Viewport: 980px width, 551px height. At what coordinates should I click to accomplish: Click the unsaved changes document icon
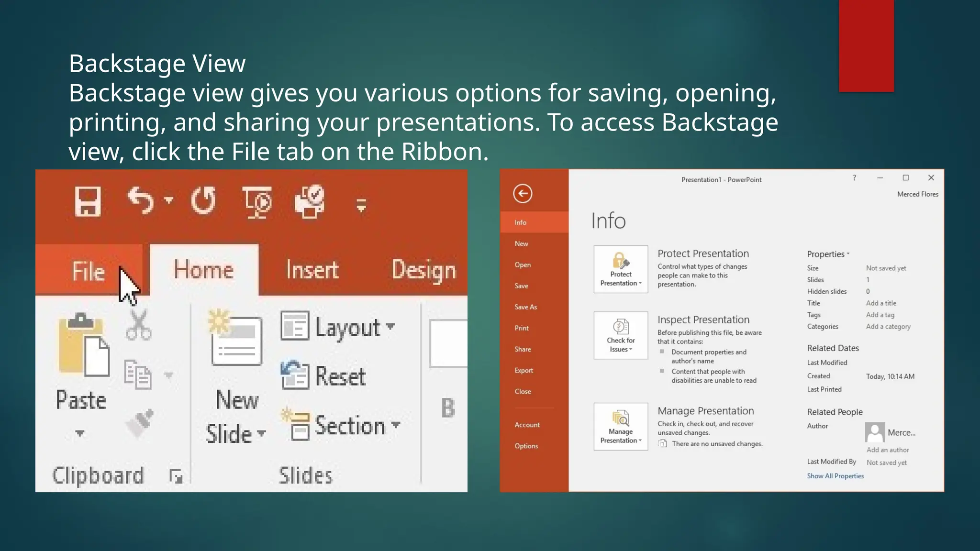(x=662, y=444)
